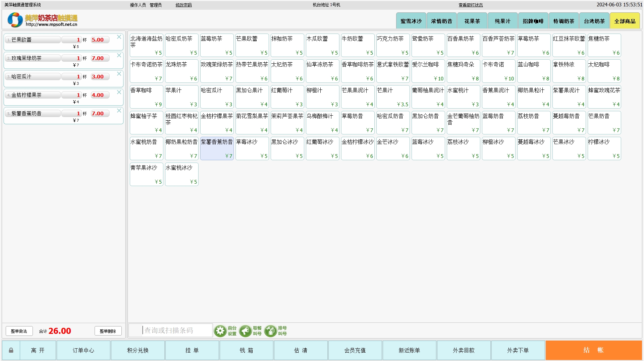The image size is (644, 361).
Task: Click the 修改密码 link
Action: [x=183, y=5]
